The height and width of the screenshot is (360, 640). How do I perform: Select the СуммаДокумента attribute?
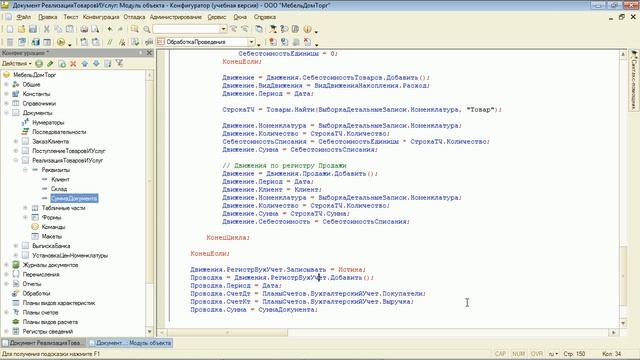click(74, 198)
